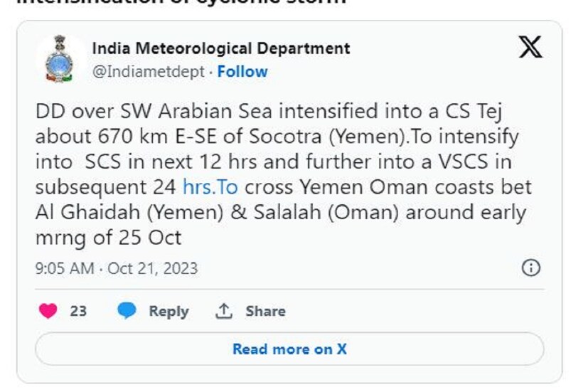Open the @Indiametdept handle link
This screenshot has height=392, width=588.
(x=148, y=72)
